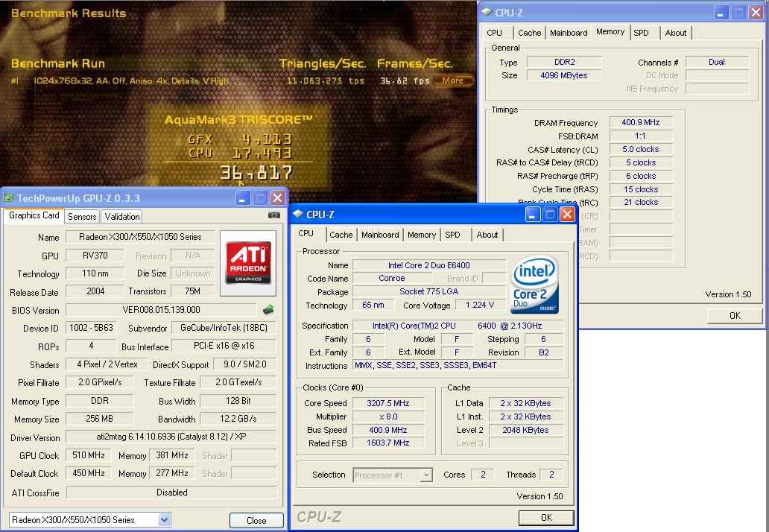Viewport: 769px width, 532px height.
Task: Click the Cycle Time (tRAS) value 15 clocks
Action: point(641,189)
